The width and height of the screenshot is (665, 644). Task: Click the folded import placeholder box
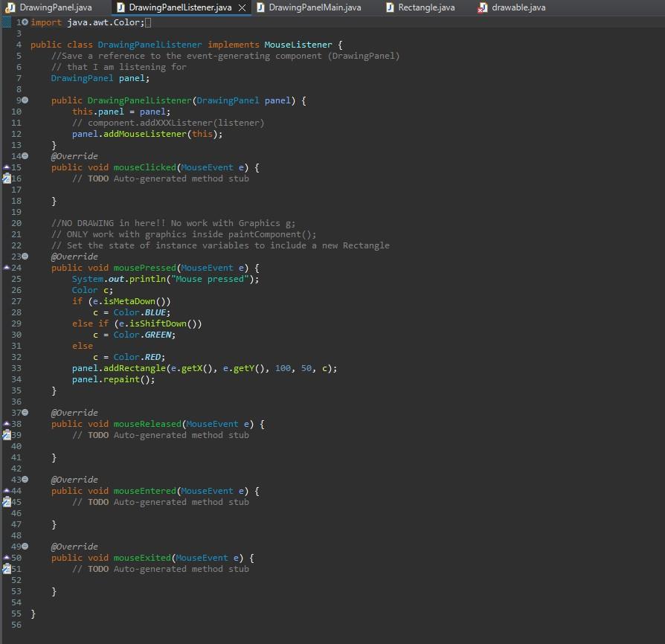click(x=147, y=22)
